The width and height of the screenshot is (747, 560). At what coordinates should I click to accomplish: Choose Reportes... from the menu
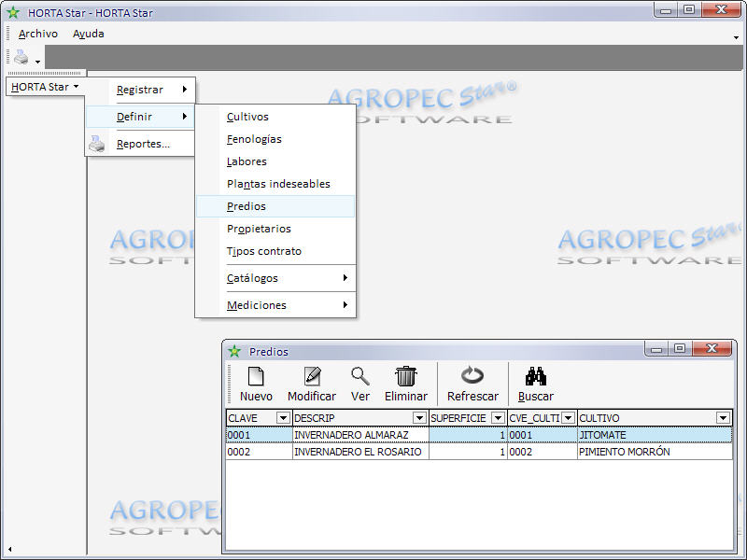pos(140,144)
